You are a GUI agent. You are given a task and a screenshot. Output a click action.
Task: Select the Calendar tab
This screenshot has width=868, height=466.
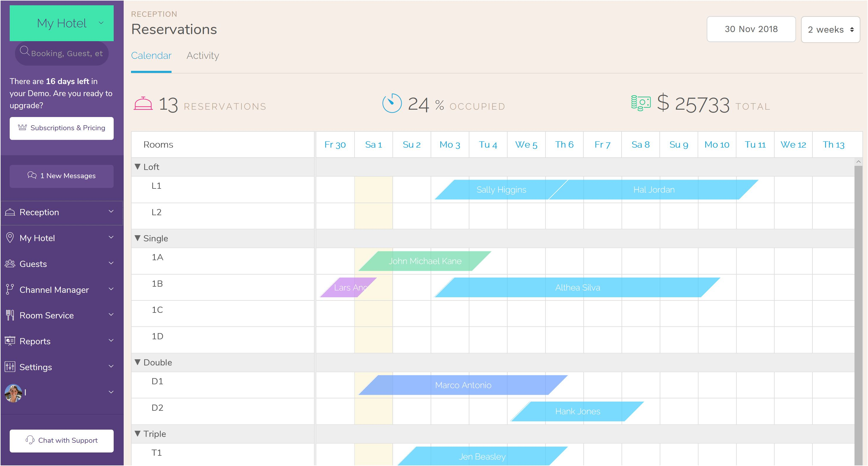click(152, 56)
